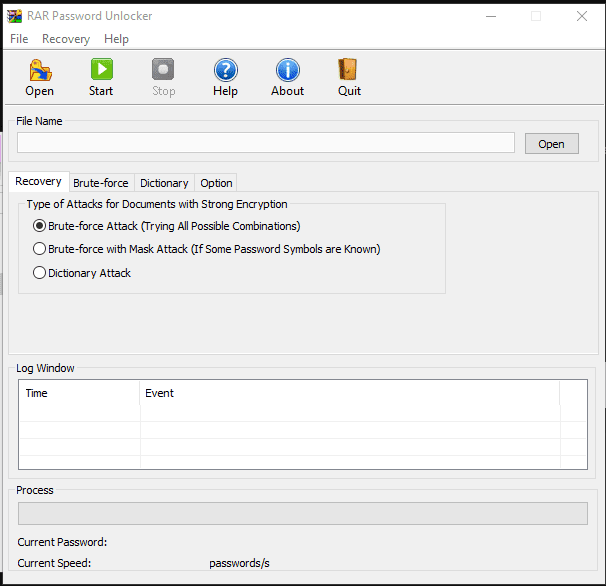
Task: Switch to the Dictionary tab
Action: 164,183
